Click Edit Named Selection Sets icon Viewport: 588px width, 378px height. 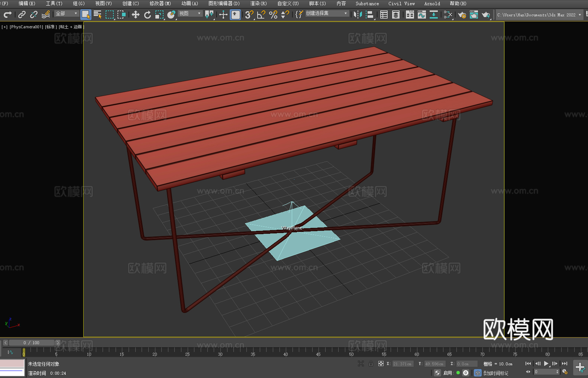(x=299, y=14)
